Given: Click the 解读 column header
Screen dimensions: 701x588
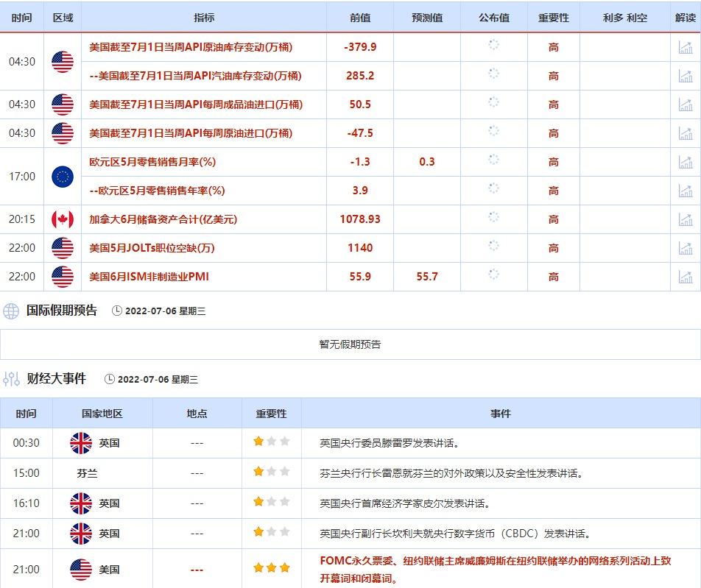Looking at the screenshot, I should point(686,18).
